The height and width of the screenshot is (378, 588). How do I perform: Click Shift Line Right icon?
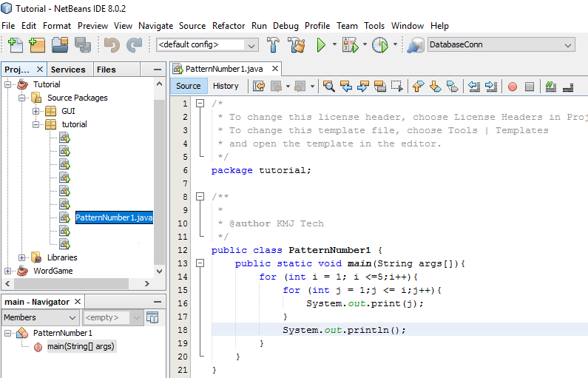[x=491, y=87]
